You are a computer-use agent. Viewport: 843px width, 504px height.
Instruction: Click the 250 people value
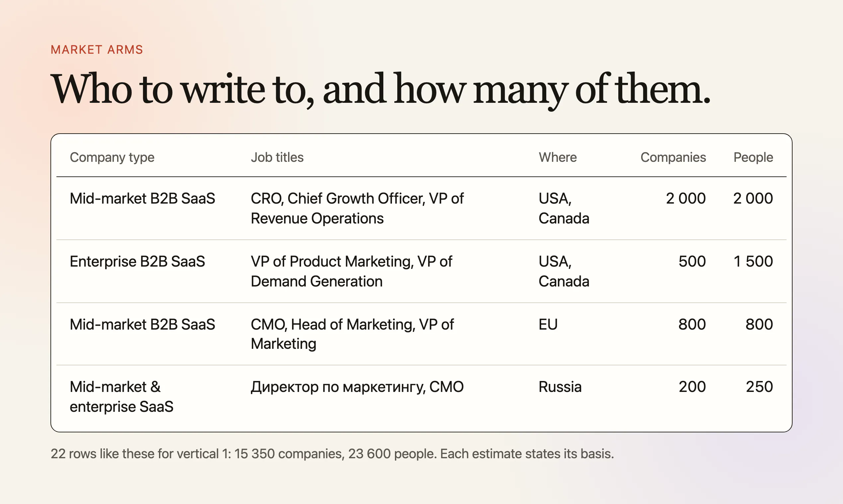[759, 387]
